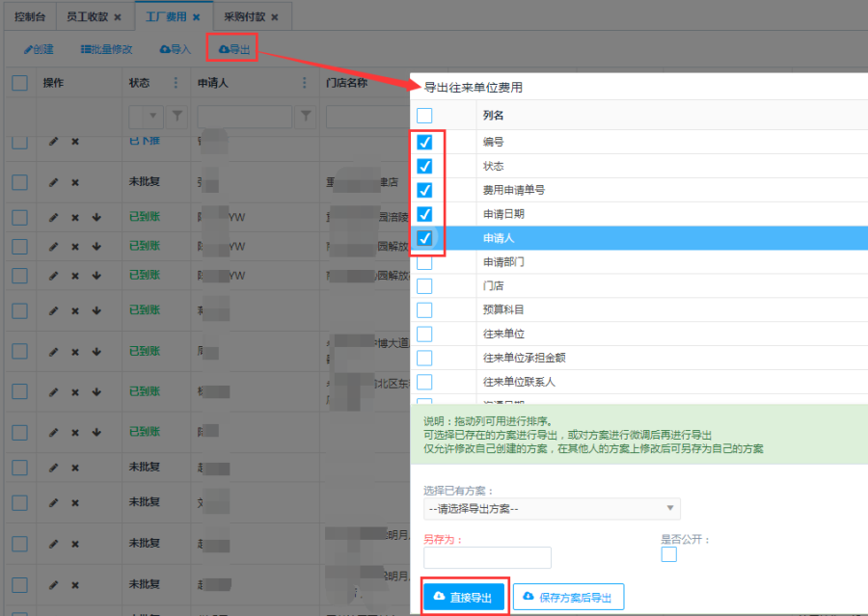868x616 pixels.
Task: Click the 直接导出 button
Action: pyautogui.click(x=463, y=598)
